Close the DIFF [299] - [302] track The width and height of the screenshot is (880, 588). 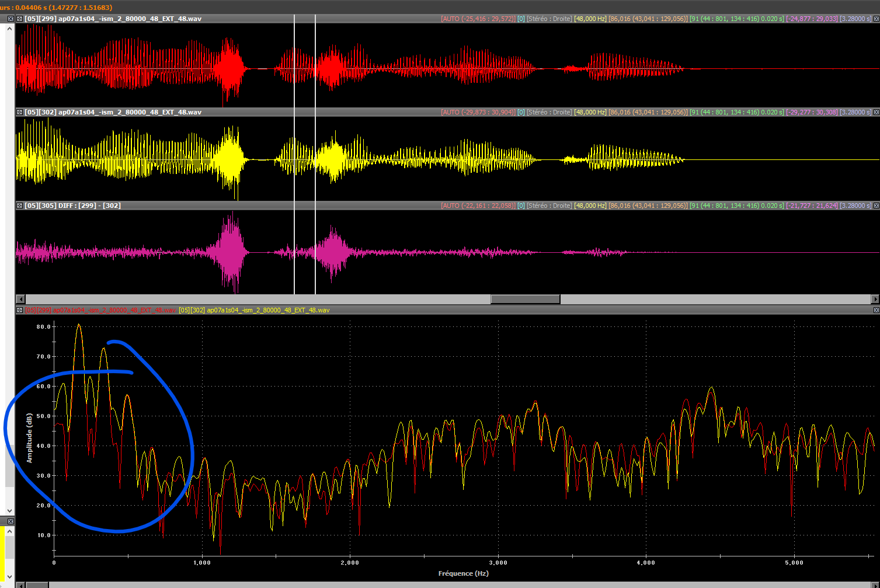pos(875,206)
